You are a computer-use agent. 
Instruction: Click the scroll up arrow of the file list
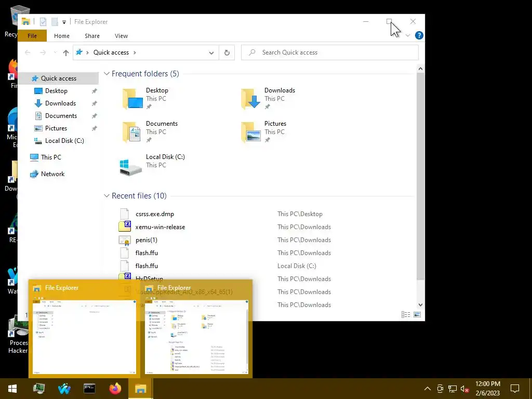(x=420, y=69)
